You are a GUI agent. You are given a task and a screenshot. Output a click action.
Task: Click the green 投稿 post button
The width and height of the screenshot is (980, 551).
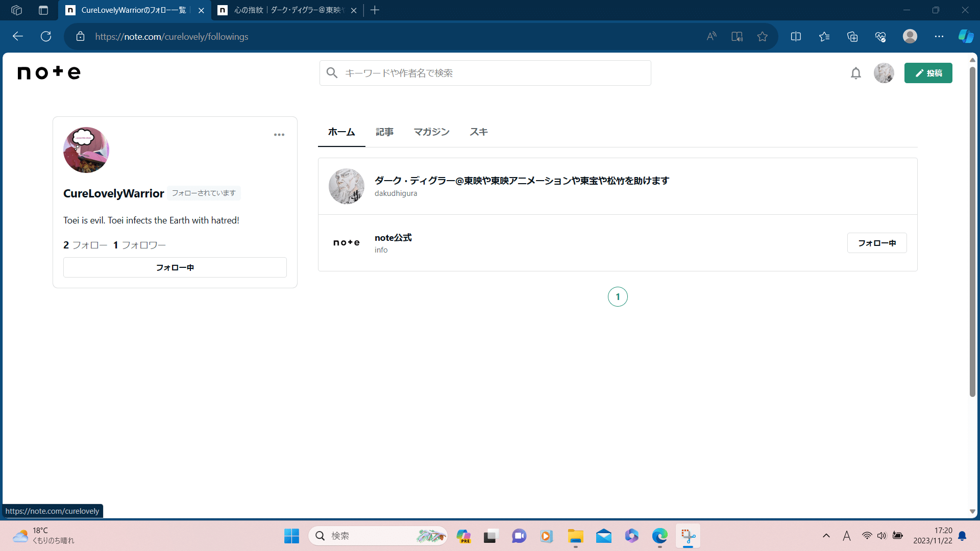click(x=928, y=73)
